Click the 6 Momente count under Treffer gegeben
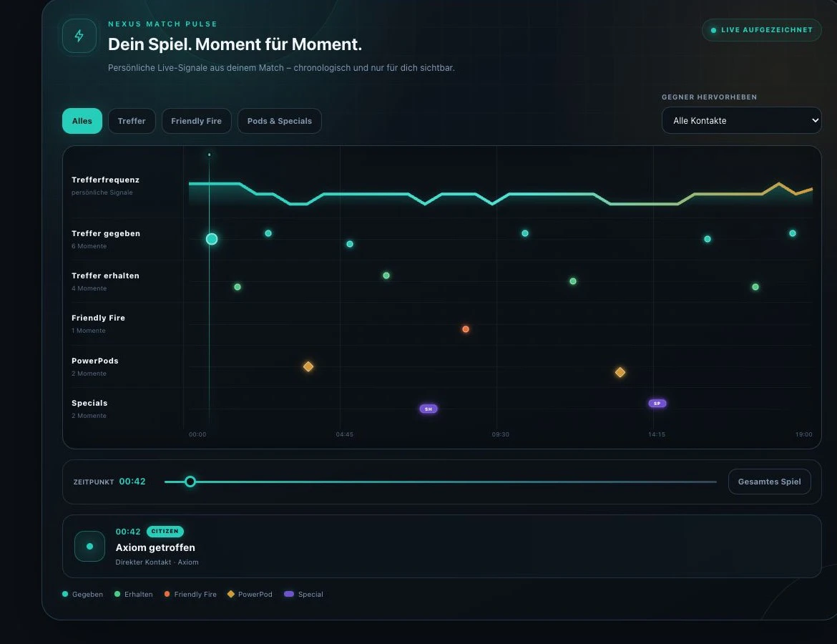Viewport: 837px width, 644px height. [x=89, y=246]
